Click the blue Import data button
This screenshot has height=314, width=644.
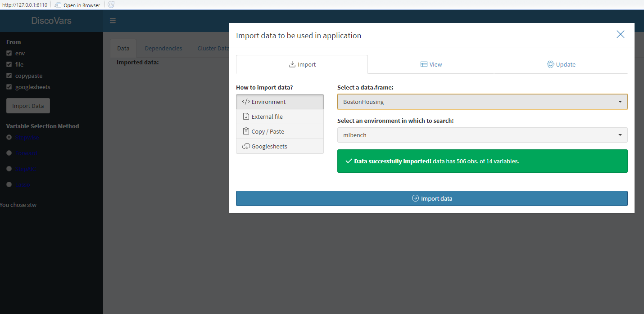tap(432, 198)
